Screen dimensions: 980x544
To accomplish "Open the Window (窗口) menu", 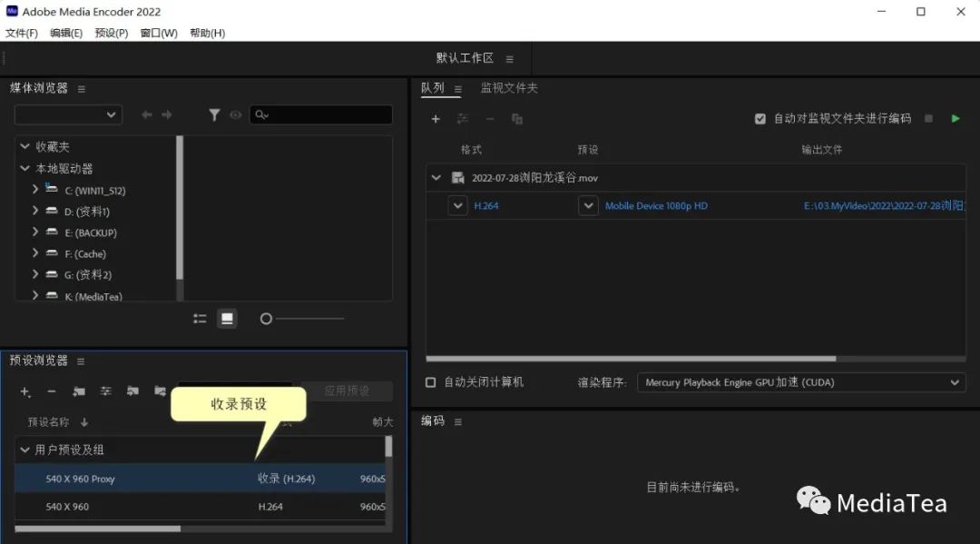I will [159, 33].
